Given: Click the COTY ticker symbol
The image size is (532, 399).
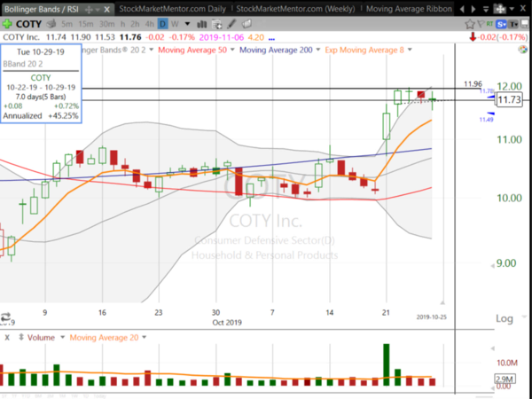Looking at the screenshot, I should (x=28, y=24).
